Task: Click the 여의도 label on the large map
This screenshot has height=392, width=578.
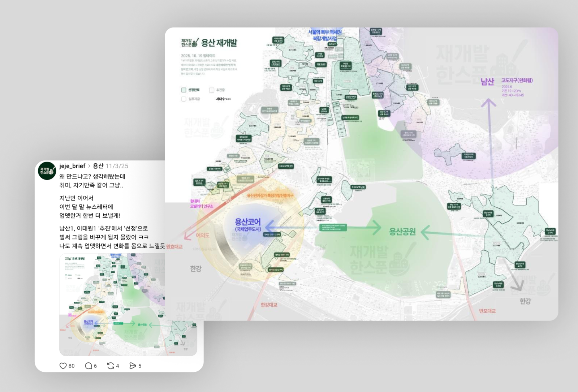Action: [203, 235]
